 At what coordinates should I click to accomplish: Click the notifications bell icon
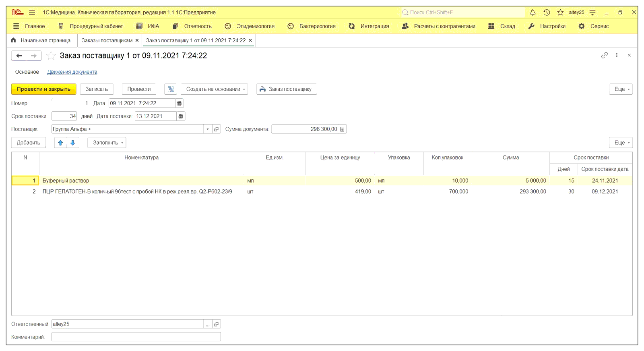533,12
